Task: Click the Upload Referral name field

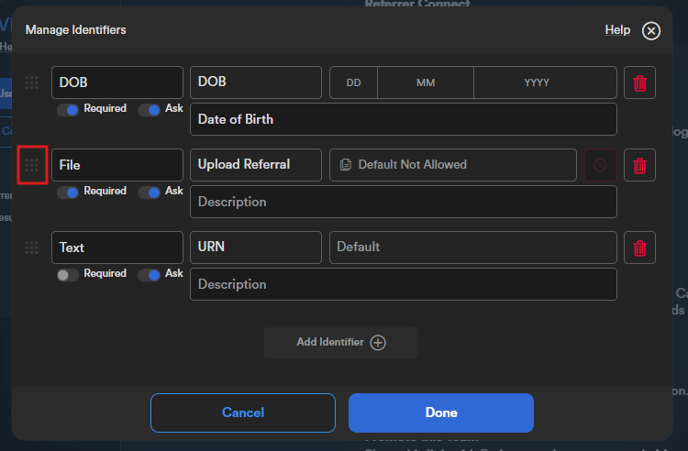Action: point(256,165)
